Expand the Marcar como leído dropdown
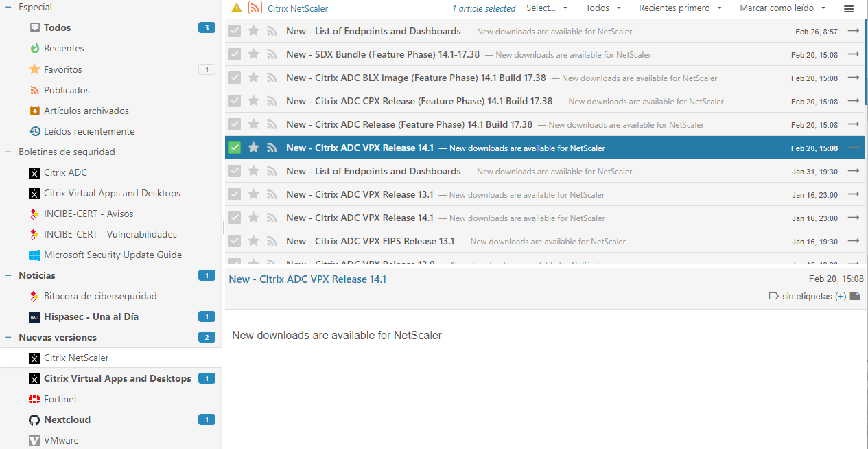868x449 pixels. (782, 8)
